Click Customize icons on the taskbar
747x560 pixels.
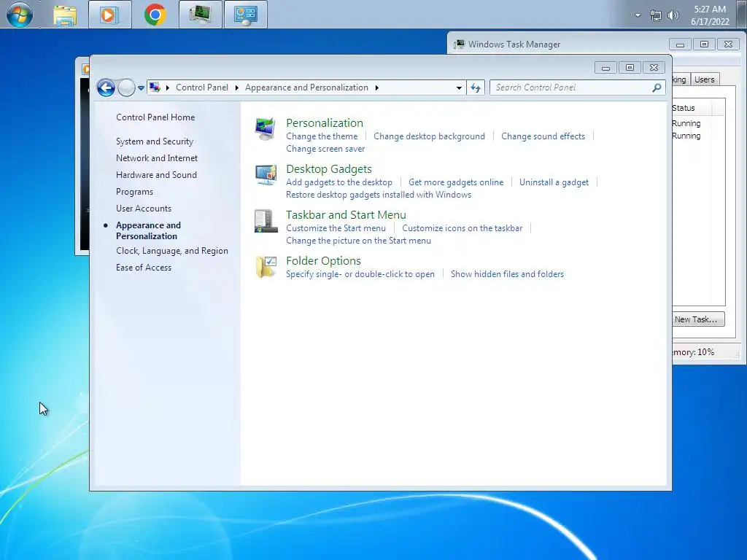(x=462, y=228)
